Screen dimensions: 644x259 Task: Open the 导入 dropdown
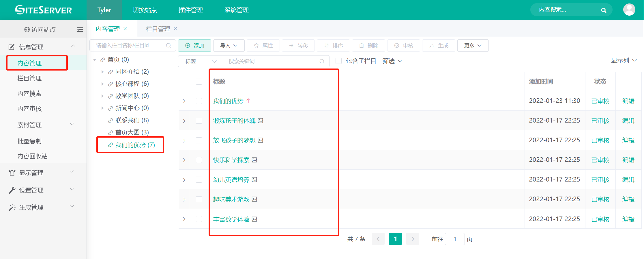pos(229,45)
